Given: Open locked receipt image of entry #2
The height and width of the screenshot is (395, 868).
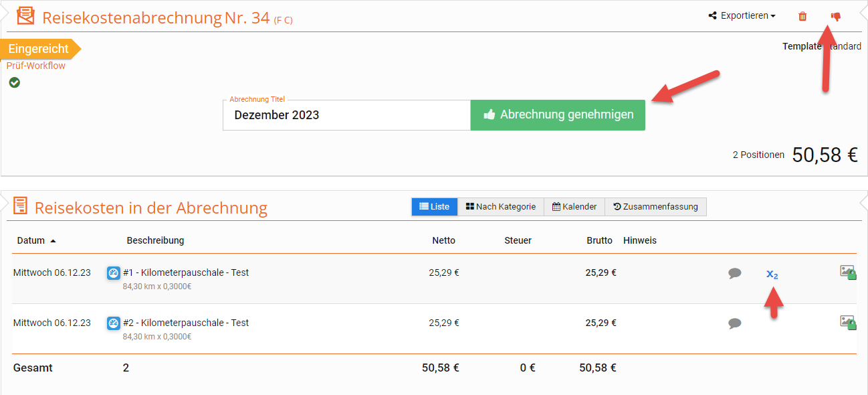Looking at the screenshot, I should click(x=847, y=322).
